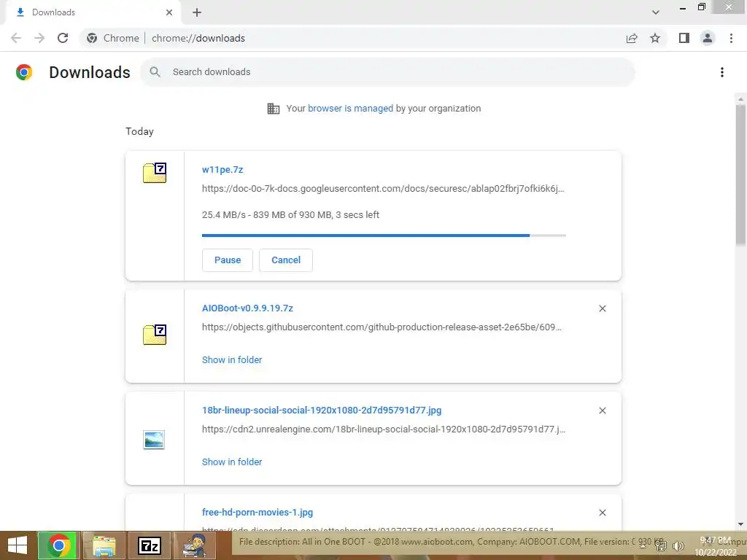Click the 18br-lineup jpg image thumbnail icon
747x560 pixels.
(154, 440)
